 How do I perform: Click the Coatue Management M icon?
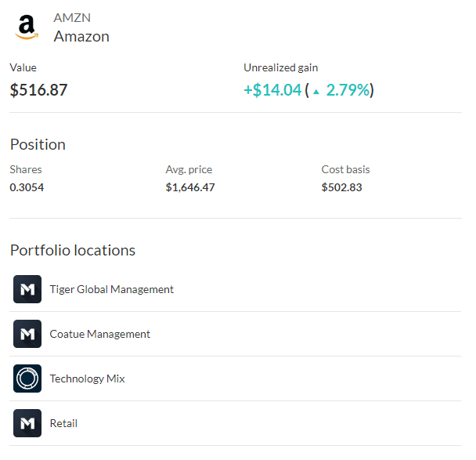[x=27, y=334]
